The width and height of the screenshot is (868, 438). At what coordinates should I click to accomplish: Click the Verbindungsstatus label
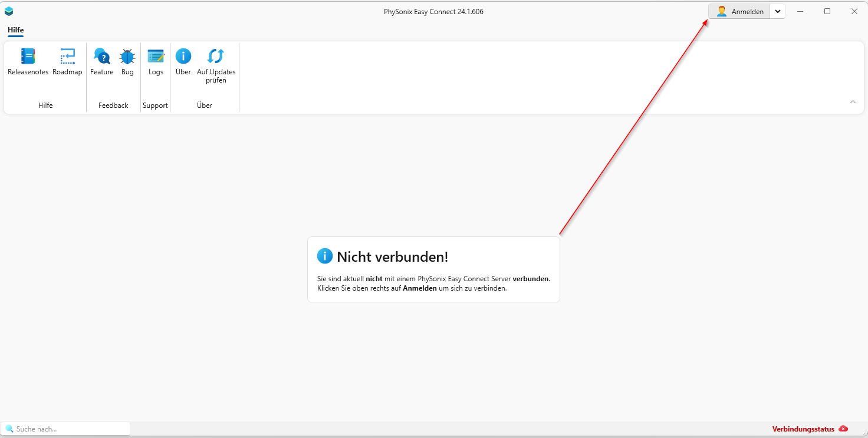803,429
